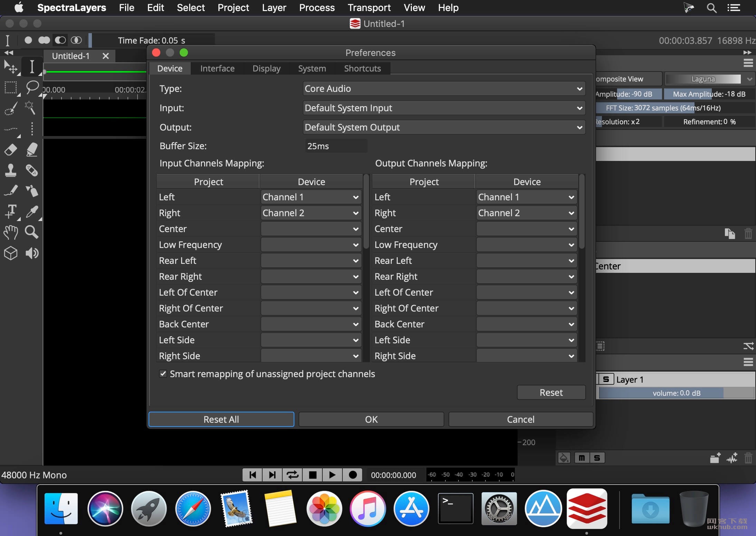Choose the add-to-selection merged circles mode
Screen dimensions: 756x536
click(44, 40)
